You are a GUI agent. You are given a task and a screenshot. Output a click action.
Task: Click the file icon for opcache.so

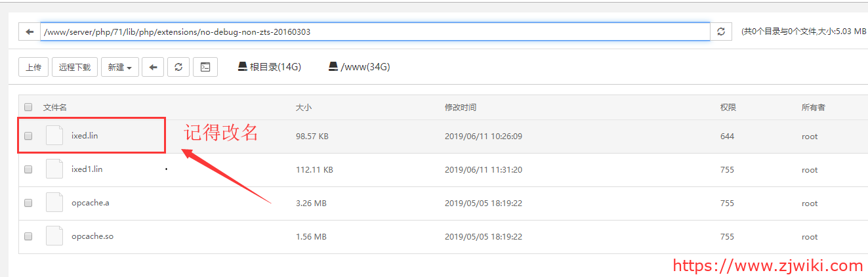click(x=54, y=236)
